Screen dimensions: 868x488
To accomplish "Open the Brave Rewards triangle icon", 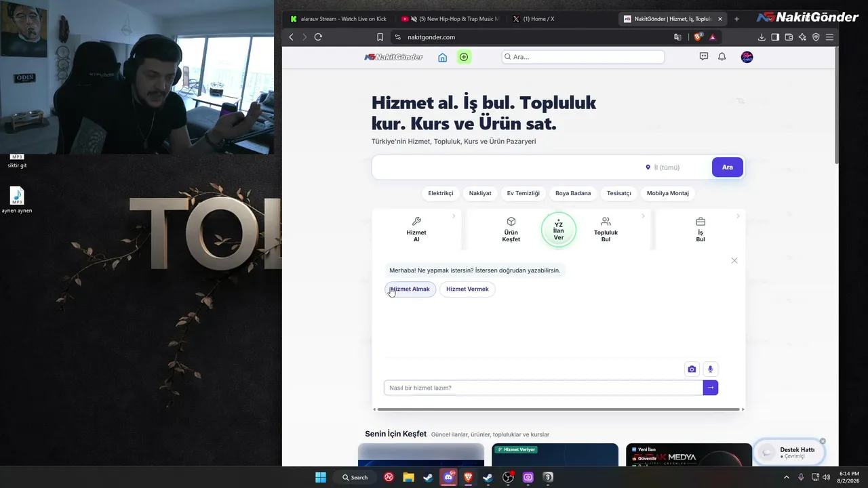I will coord(712,37).
